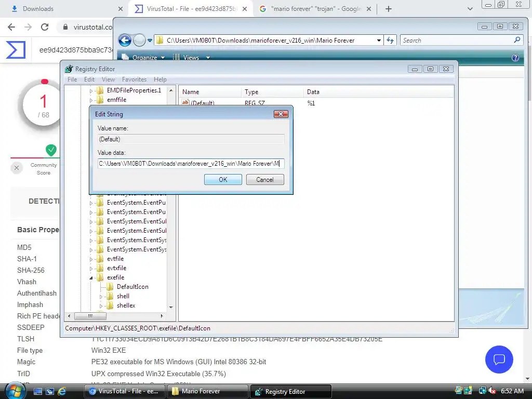Open Explorer recent pages dropdown arrow
Screen dimensions: 532x399
(x=150, y=41)
